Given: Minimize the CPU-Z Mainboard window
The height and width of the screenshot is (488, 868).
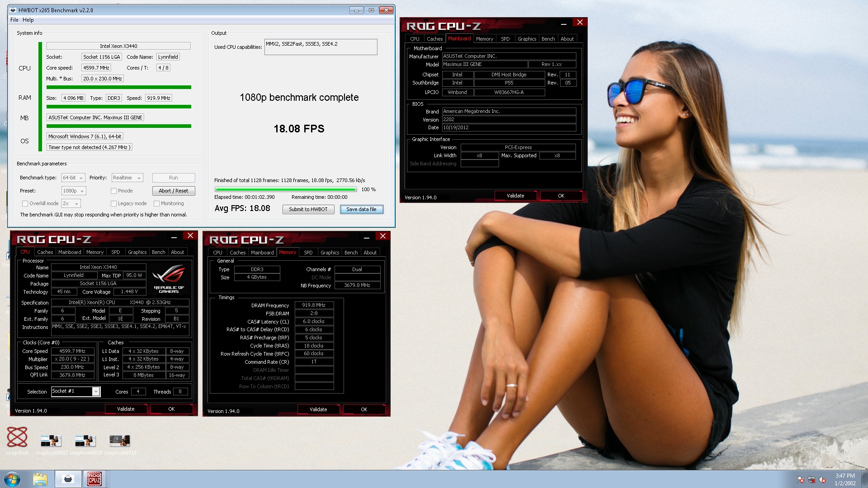Looking at the screenshot, I should 564,23.
